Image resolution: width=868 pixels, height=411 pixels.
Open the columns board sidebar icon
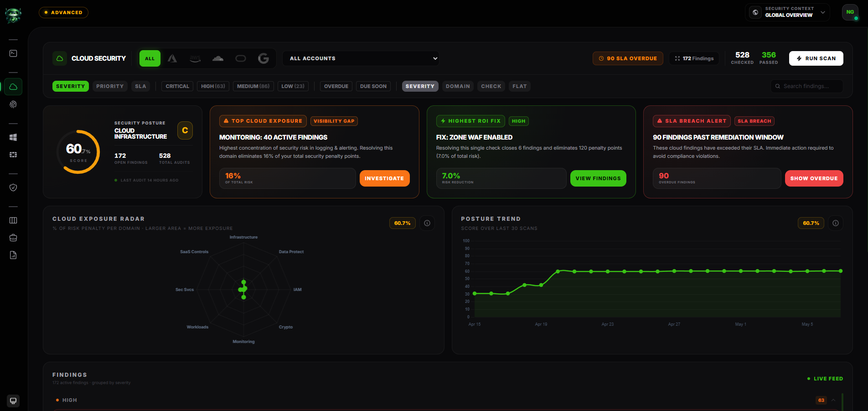click(13, 220)
